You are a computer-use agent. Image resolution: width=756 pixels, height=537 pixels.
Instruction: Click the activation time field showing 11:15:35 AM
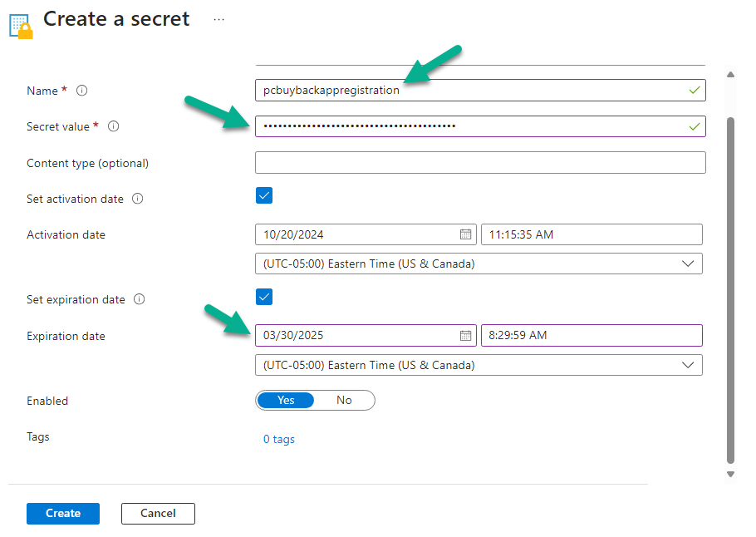click(x=592, y=234)
